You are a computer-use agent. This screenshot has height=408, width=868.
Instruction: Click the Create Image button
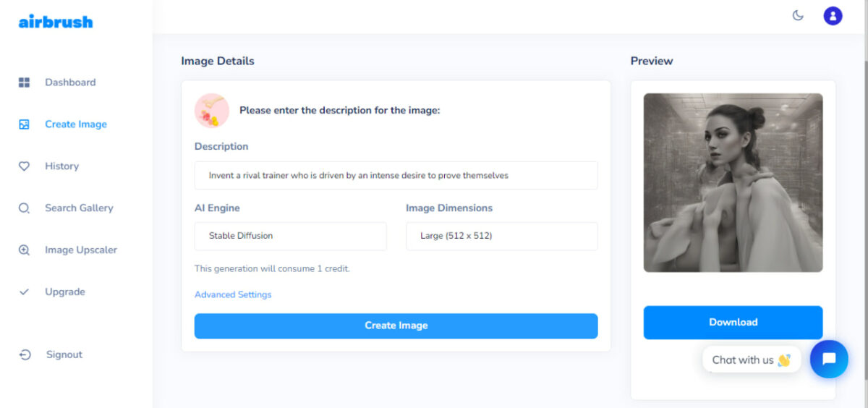(x=396, y=326)
